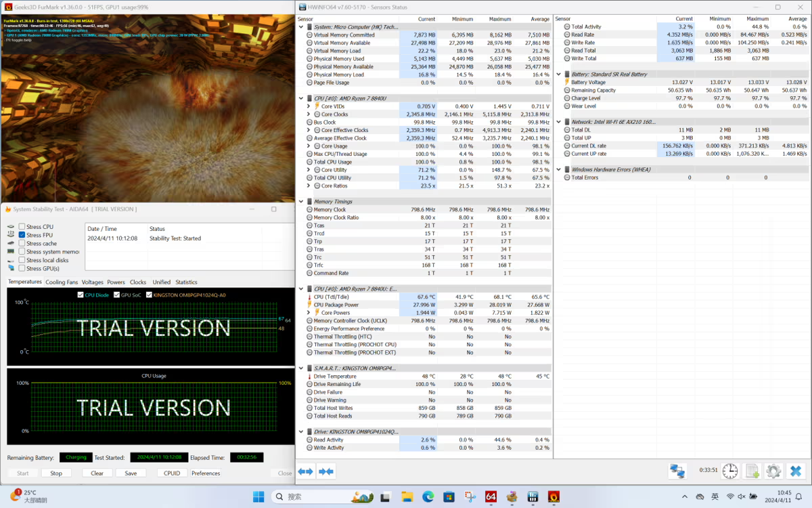Expand the Core Clocks row
The image size is (812, 508).
pos(309,114)
